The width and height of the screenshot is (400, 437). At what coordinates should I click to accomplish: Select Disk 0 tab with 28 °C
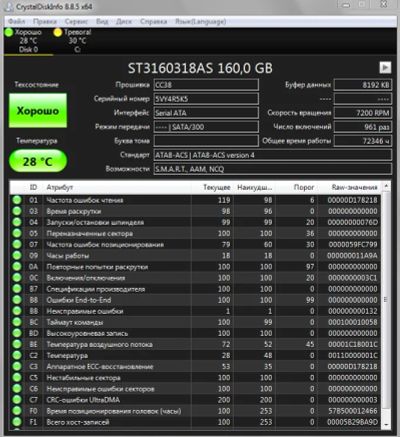28,41
